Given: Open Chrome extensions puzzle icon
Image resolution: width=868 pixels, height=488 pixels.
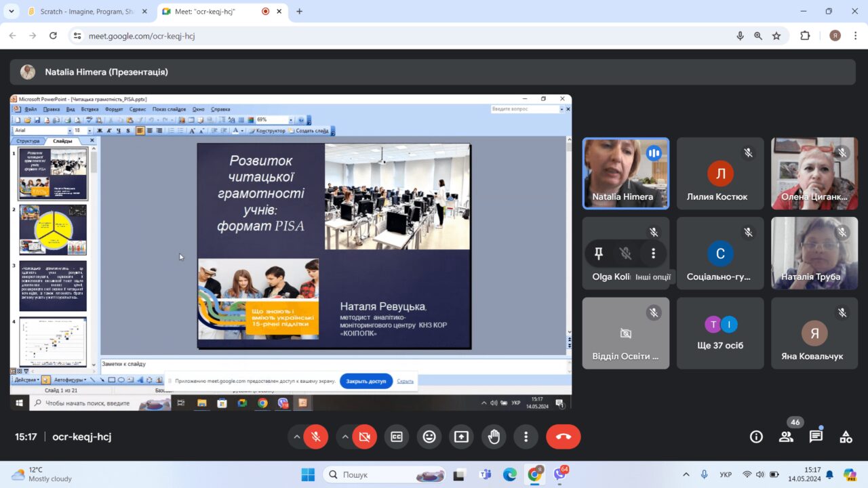Looking at the screenshot, I should tap(806, 36).
